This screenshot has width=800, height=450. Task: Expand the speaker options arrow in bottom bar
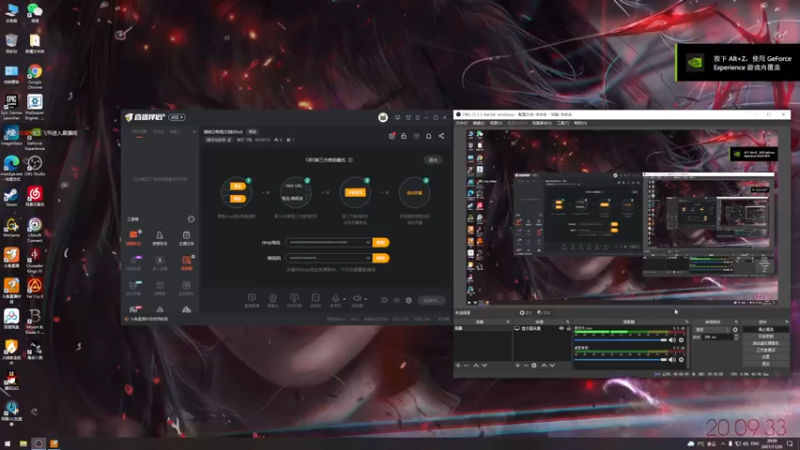(x=366, y=299)
